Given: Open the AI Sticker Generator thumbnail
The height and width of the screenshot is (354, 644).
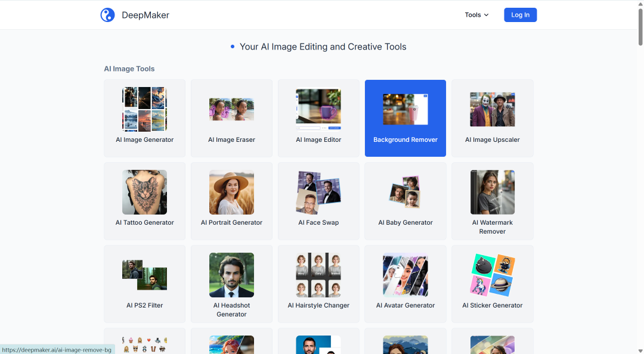Looking at the screenshot, I should click(x=493, y=275).
